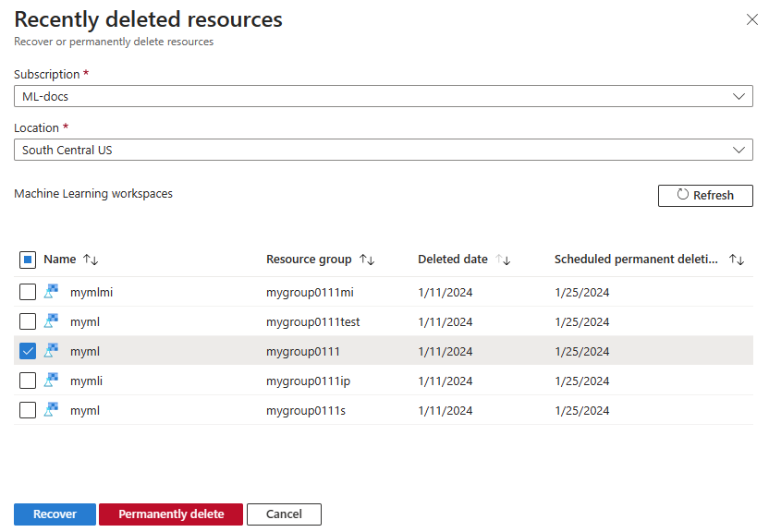Sort the Name column using its sort arrows
769x532 pixels.
coord(89,260)
